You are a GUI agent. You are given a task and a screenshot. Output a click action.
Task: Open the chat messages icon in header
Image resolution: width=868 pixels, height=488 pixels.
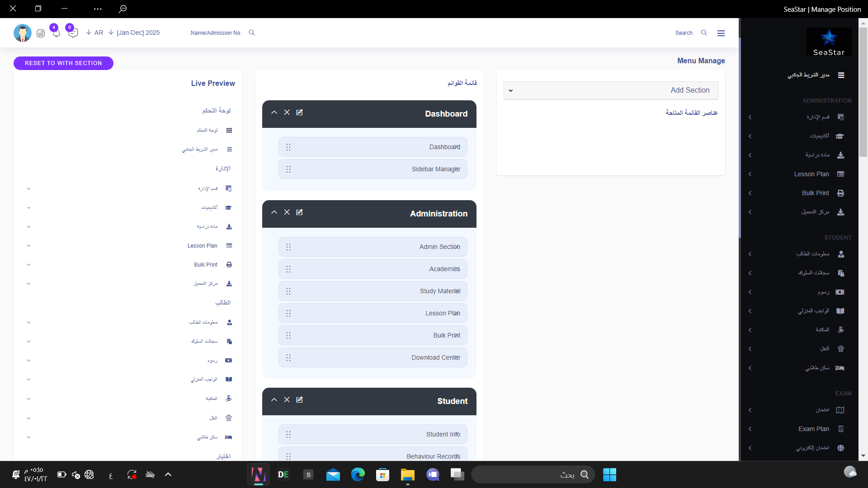click(x=73, y=33)
